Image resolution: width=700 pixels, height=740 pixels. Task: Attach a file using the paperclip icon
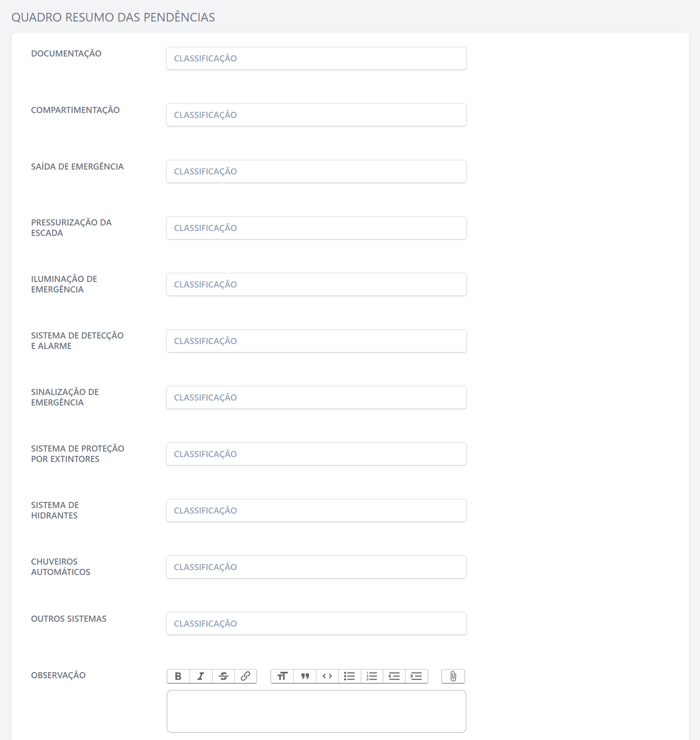pyautogui.click(x=453, y=676)
